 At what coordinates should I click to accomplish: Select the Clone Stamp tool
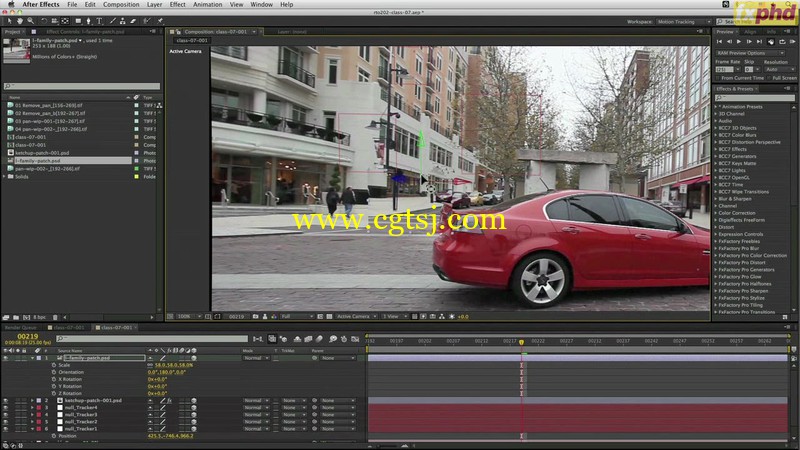(122, 21)
